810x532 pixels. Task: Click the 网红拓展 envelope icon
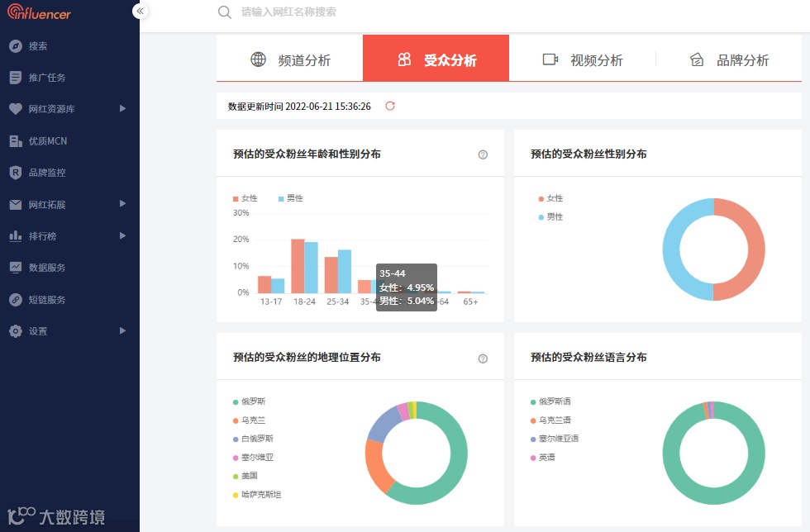click(x=16, y=205)
